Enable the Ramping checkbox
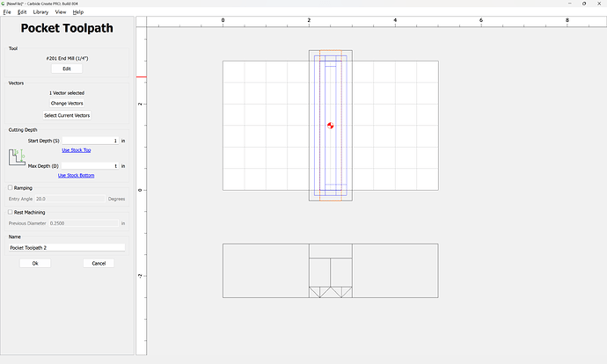 tap(11, 187)
